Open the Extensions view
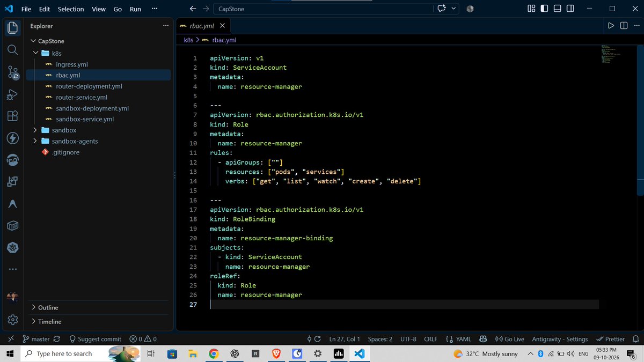The image size is (644, 362). [13, 116]
